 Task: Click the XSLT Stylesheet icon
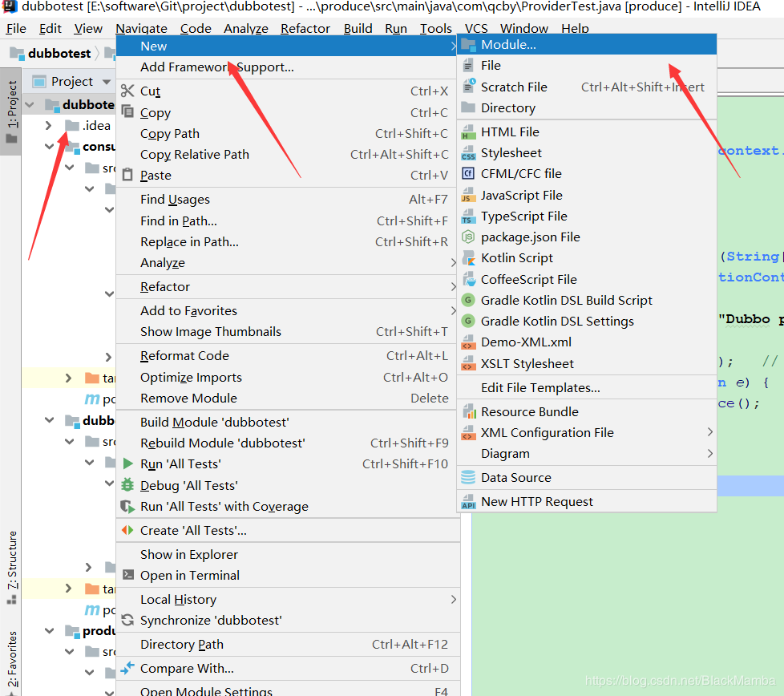[x=468, y=363]
